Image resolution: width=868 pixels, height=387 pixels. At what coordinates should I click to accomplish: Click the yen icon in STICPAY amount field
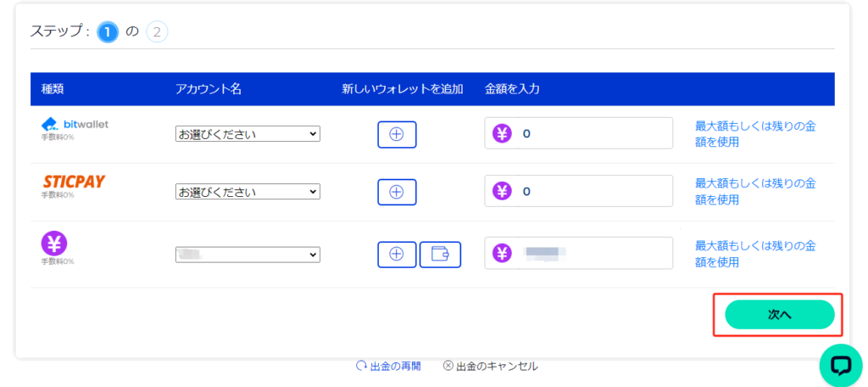[x=502, y=191]
